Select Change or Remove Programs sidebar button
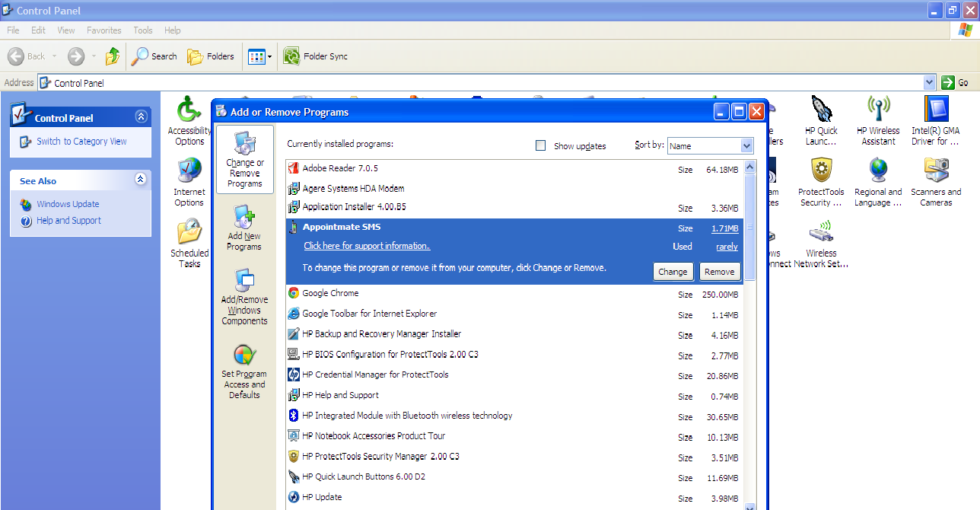This screenshot has width=980, height=510. tap(245, 160)
